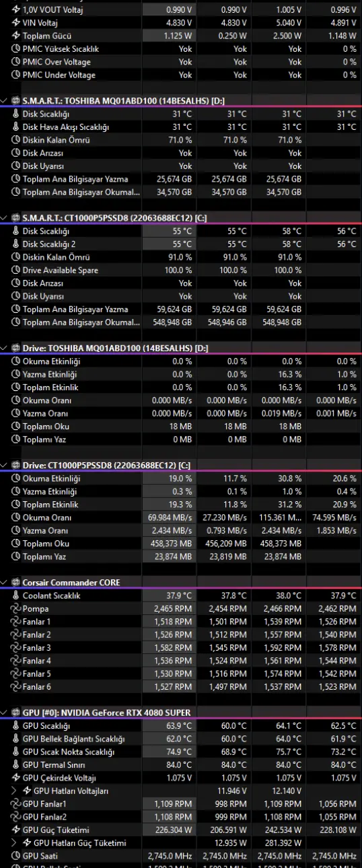Click clock icon beside PMIC Under Voltage

tap(17, 75)
